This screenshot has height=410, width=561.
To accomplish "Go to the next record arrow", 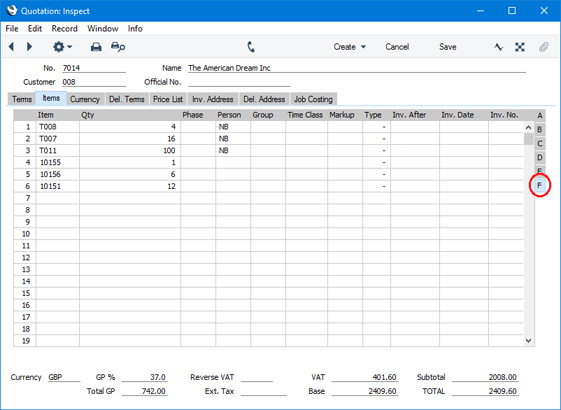I will point(29,47).
